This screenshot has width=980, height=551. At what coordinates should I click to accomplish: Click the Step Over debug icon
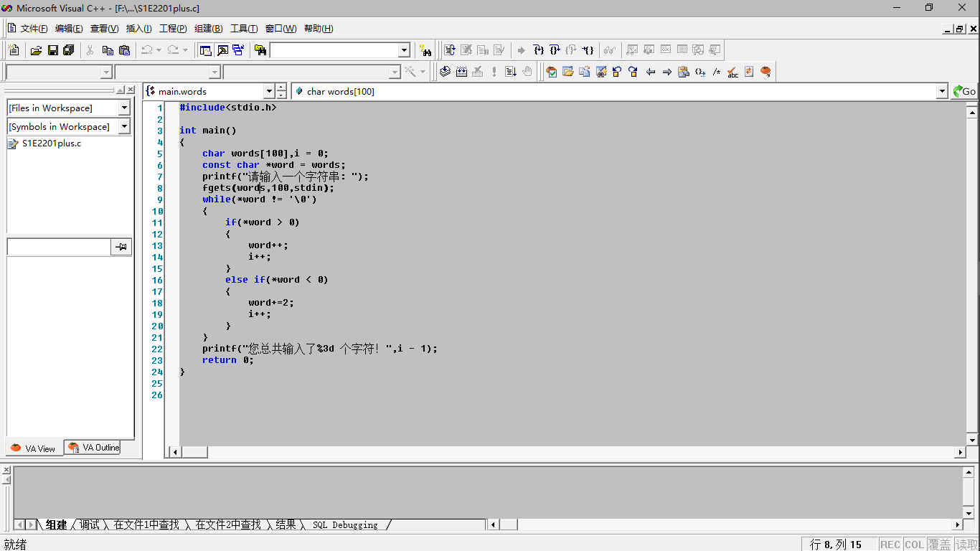(x=555, y=50)
